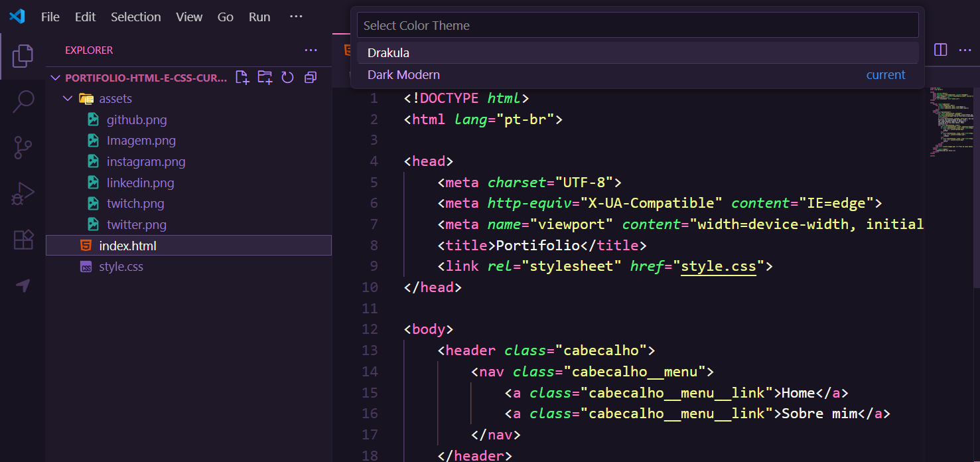The height and width of the screenshot is (462, 980).
Task: Click line number 4 in gutter
Action: click(374, 161)
